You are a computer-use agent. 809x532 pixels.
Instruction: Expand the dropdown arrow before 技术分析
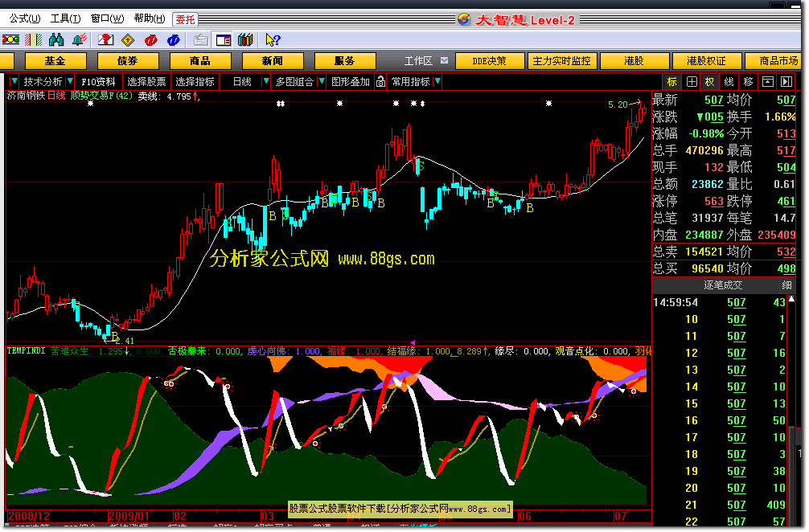coord(14,81)
